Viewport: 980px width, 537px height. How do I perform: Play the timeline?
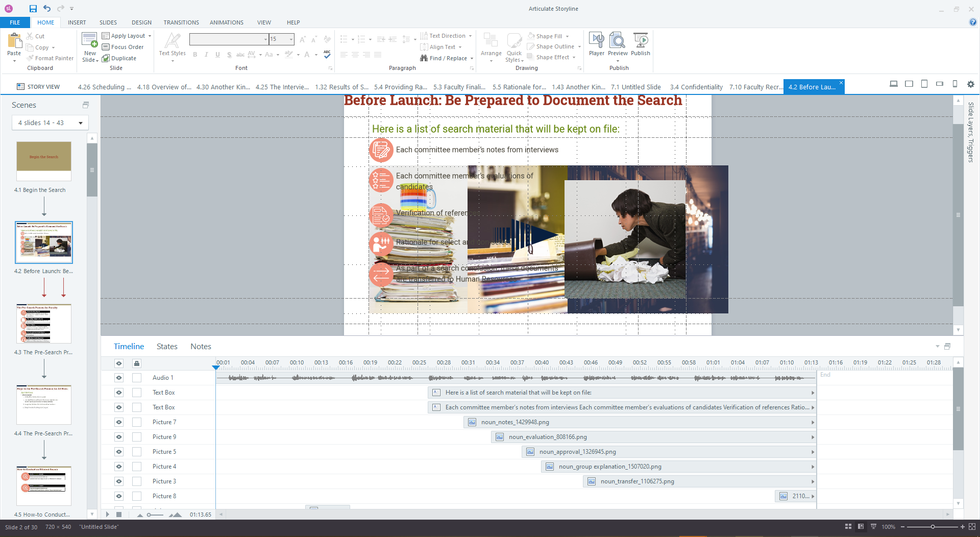click(107, 515)
